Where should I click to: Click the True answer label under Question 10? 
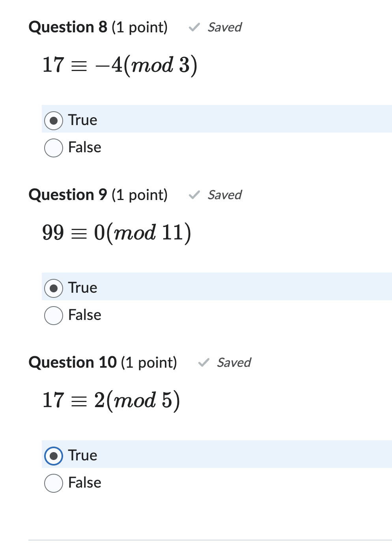(82, 455)
